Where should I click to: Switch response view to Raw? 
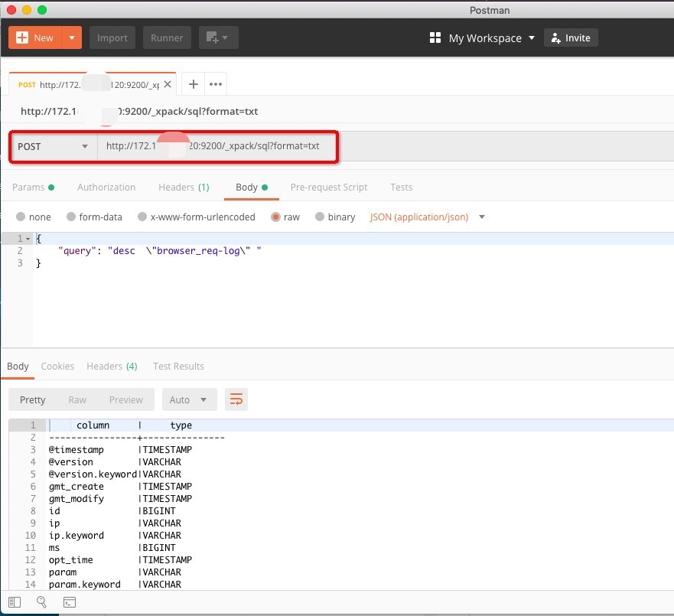click(77, 399)
